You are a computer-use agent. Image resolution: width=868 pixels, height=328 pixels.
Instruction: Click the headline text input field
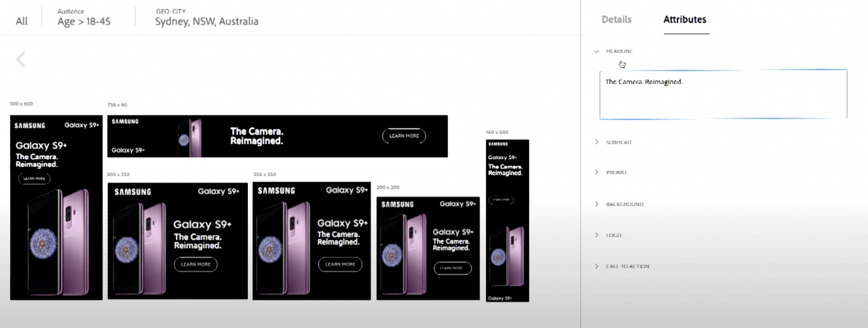[723, 94]
